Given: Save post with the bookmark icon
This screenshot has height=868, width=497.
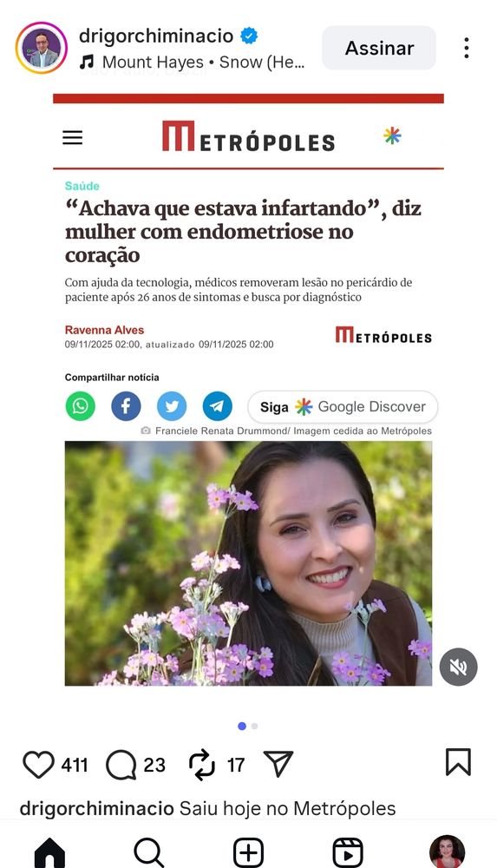Looking at the screenshot, I should click(458, 762).
